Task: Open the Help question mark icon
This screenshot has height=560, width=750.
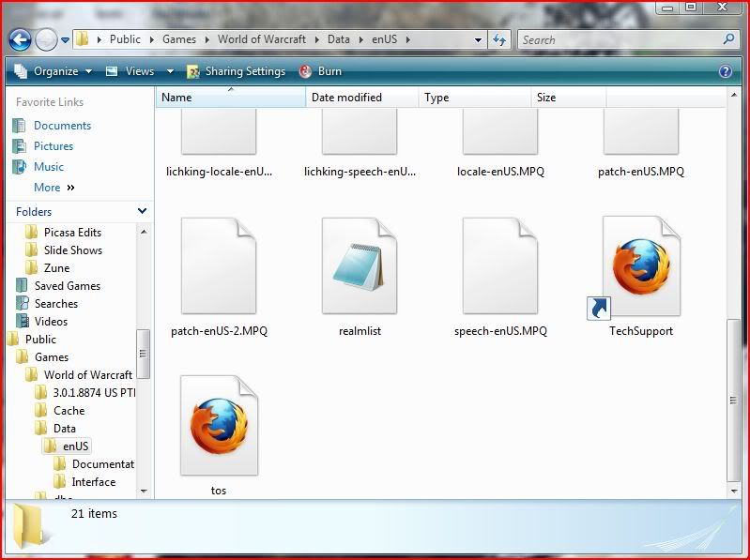Action: coord(726,71)
